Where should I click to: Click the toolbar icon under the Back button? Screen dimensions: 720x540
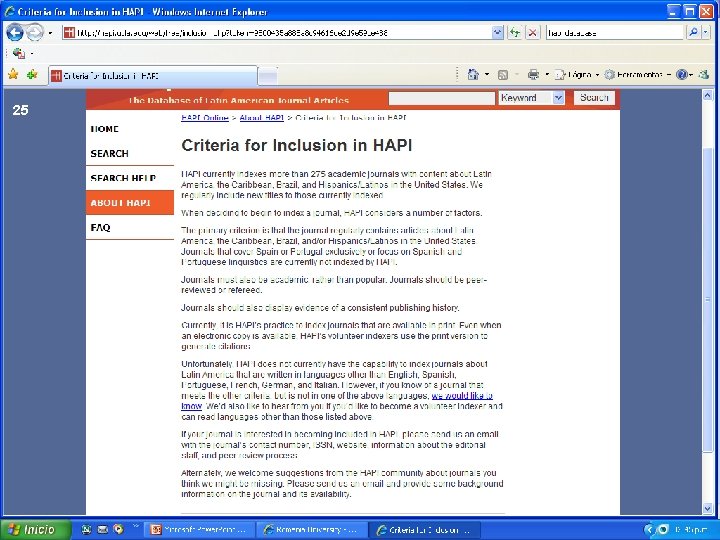tap(19, 53)
